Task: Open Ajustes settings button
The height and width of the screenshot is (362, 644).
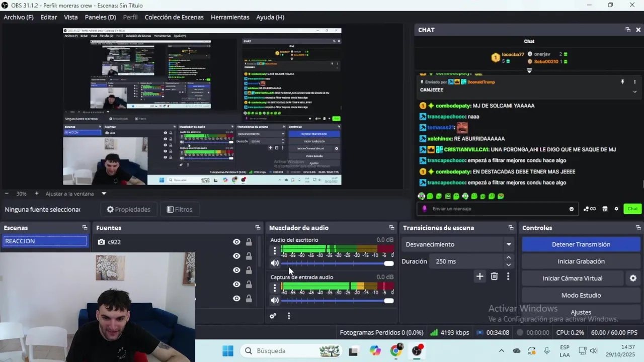Action: pos(581,312)
